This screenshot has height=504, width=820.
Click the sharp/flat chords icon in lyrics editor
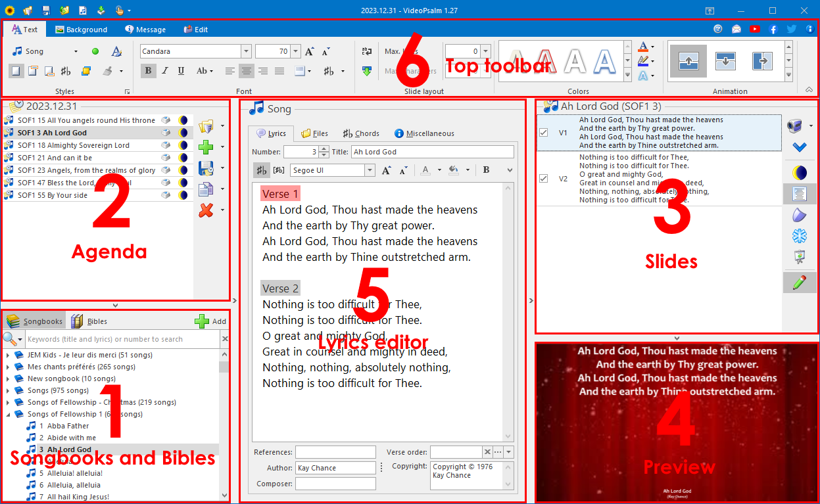point(261,170)
